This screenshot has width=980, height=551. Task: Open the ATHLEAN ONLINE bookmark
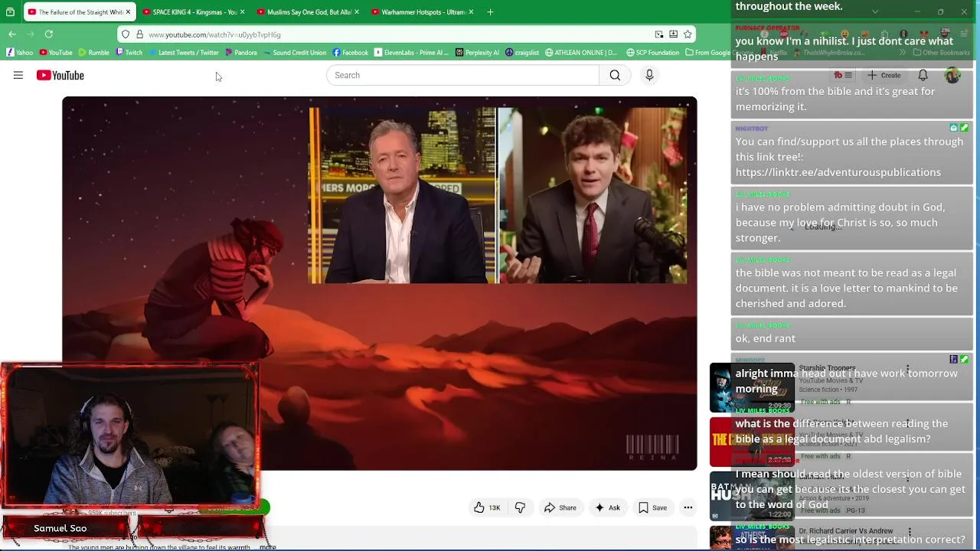point(581,53)
